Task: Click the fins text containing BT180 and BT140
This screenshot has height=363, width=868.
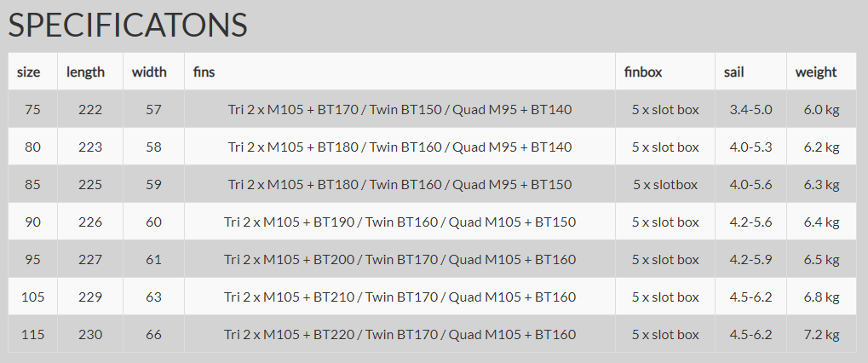Action: click(400, 147)
